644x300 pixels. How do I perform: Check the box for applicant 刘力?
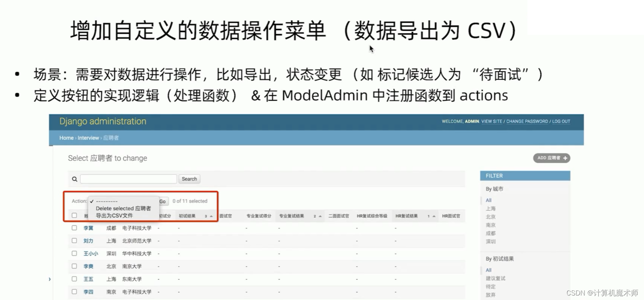(74, 240)
